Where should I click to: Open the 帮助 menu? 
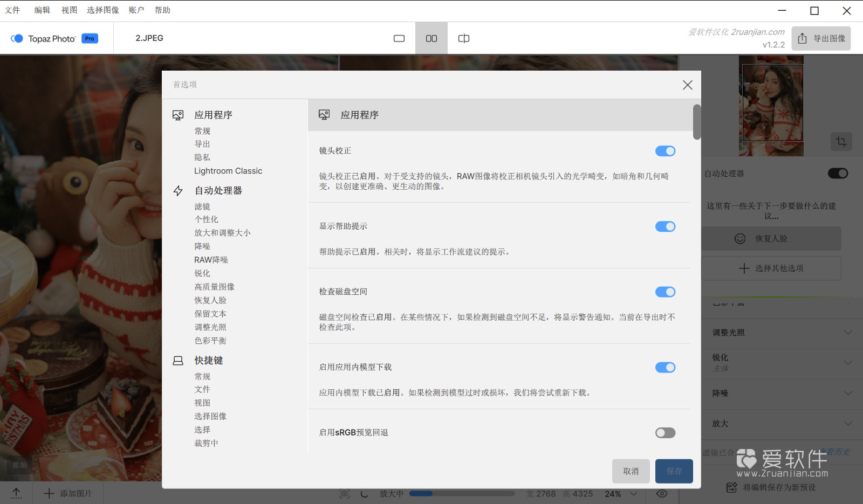click(162, 9)
